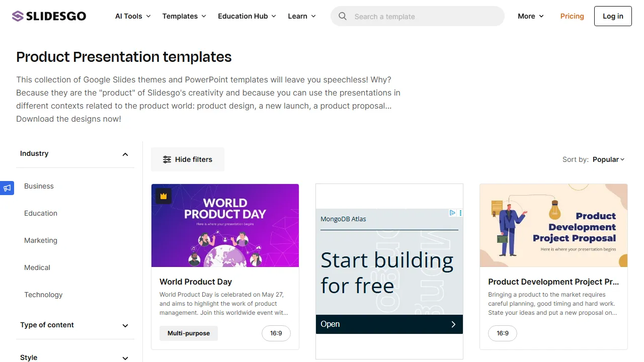Image resolution: width=644 pixels, height=362 pixels.
Task: Select the Medical industry filter
Action: pos(37,267)
